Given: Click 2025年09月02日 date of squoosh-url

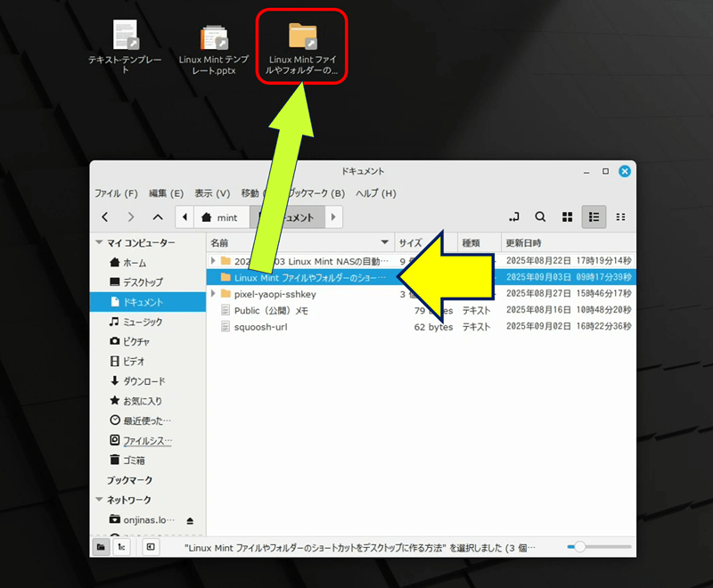Looking at the screenshot, I should point(538,326).
